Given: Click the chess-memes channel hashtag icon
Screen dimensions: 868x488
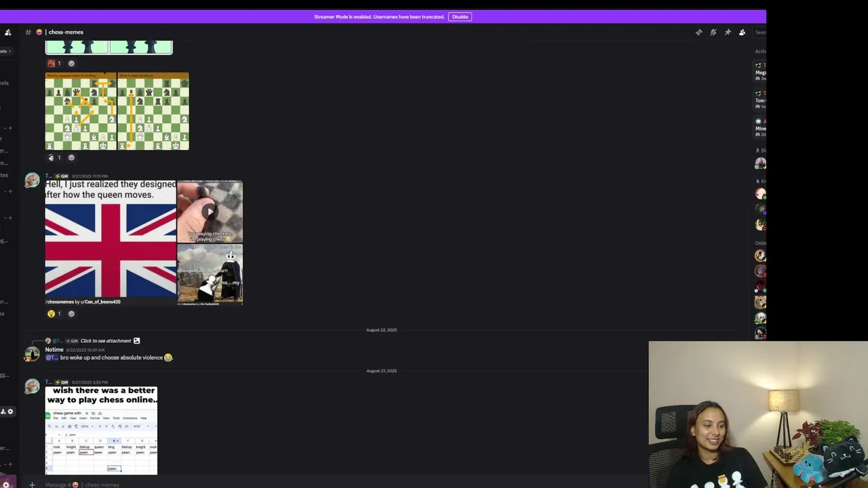Looking at the screenshot, I should 28,32.
